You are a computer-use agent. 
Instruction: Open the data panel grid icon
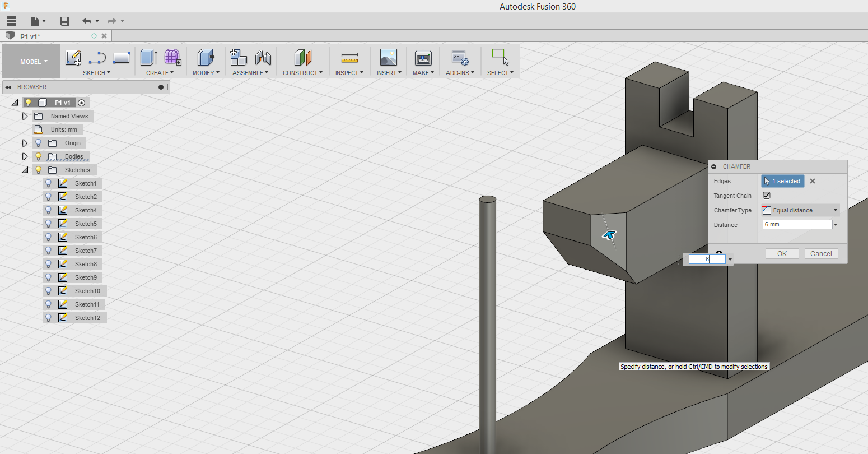(11, 21)
